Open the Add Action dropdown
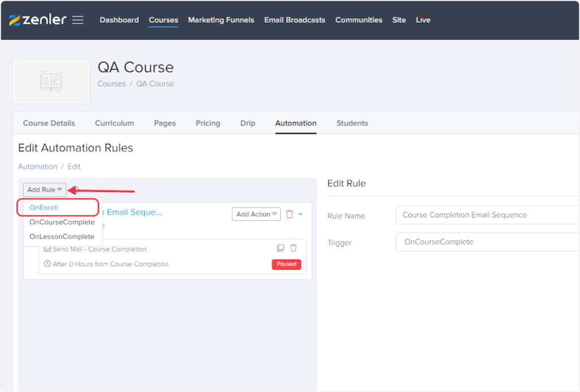The width and height of the screenshot is (580, 392). coord(256,214)
